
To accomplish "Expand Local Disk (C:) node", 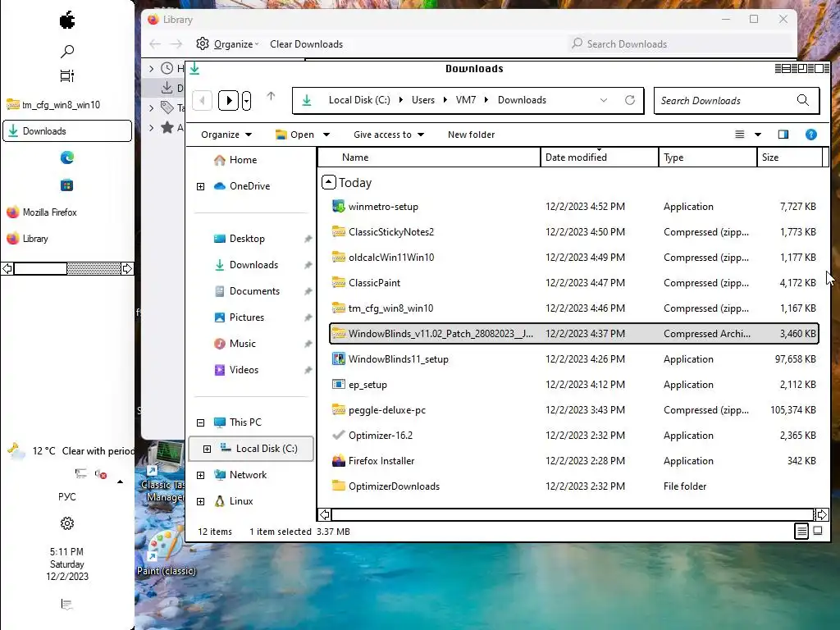I will 207,449.
